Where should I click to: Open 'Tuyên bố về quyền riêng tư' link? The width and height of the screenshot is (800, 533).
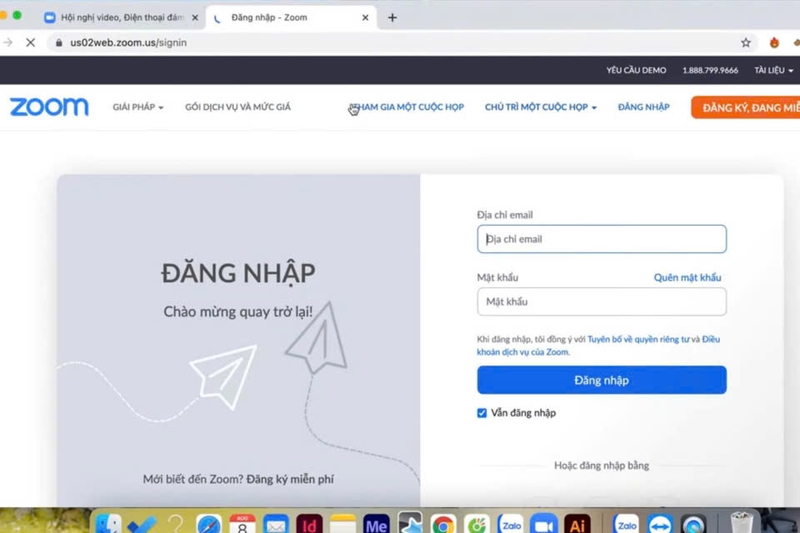pos(638,339)
